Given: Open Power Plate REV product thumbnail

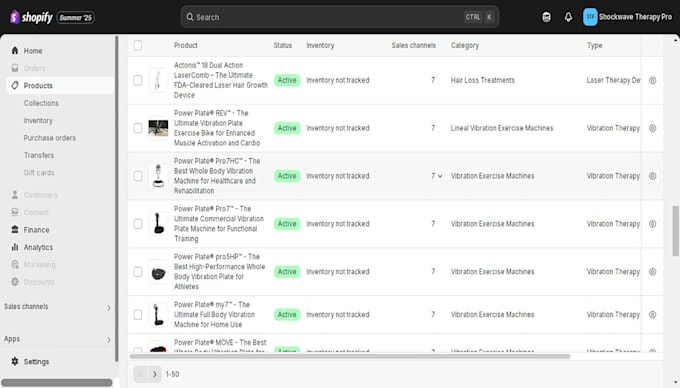Looking at the screenshot, I should click(158, 128).
